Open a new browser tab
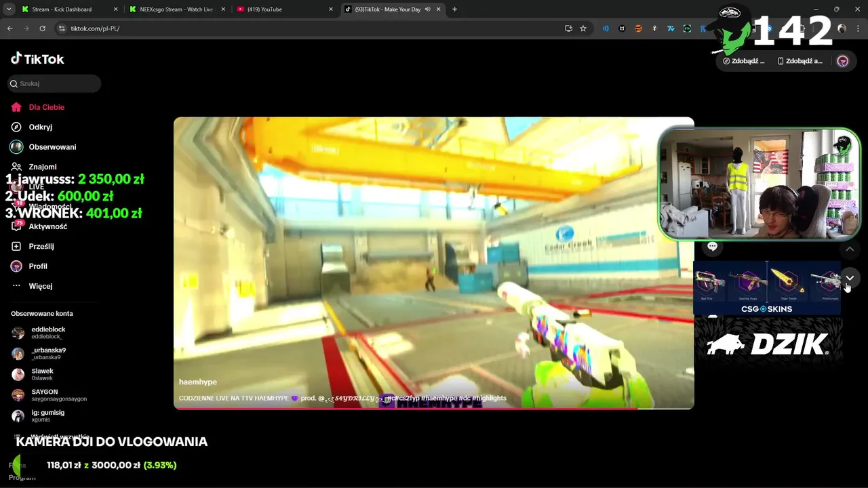Viewport: 868px width, 488px height. (454, 9)
